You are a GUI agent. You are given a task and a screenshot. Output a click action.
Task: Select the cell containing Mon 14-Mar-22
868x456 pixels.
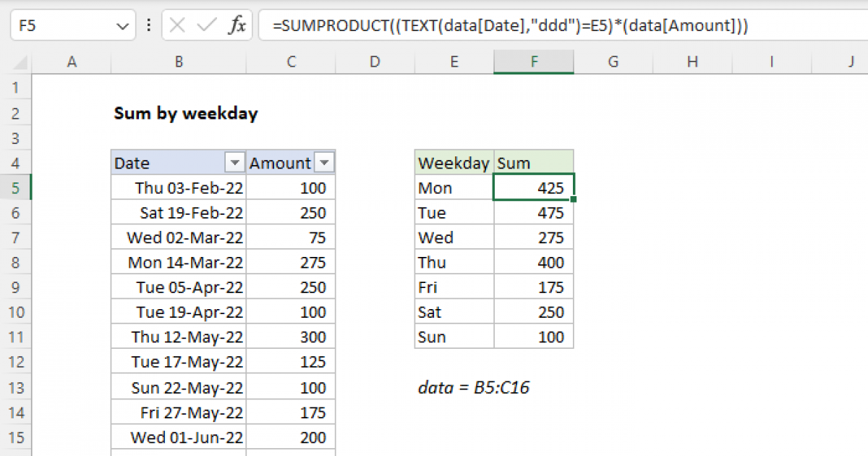point(179,263)
